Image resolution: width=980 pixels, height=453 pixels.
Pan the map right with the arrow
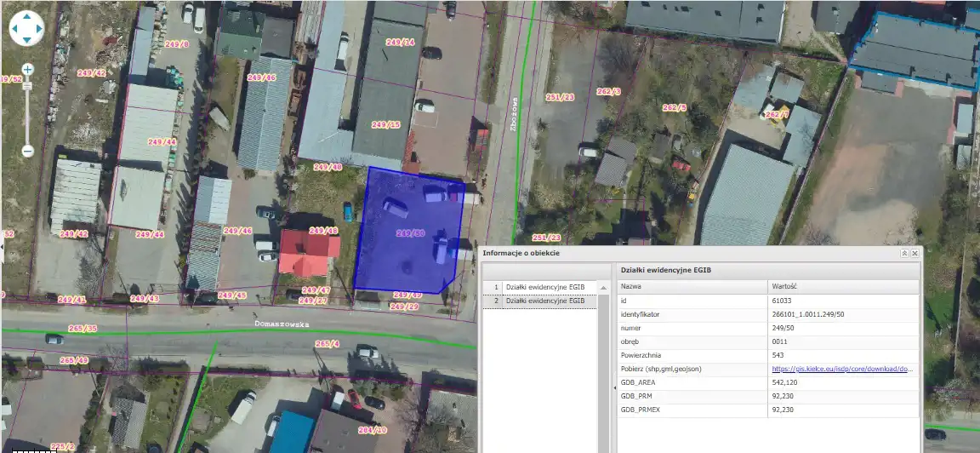[37, 28]
